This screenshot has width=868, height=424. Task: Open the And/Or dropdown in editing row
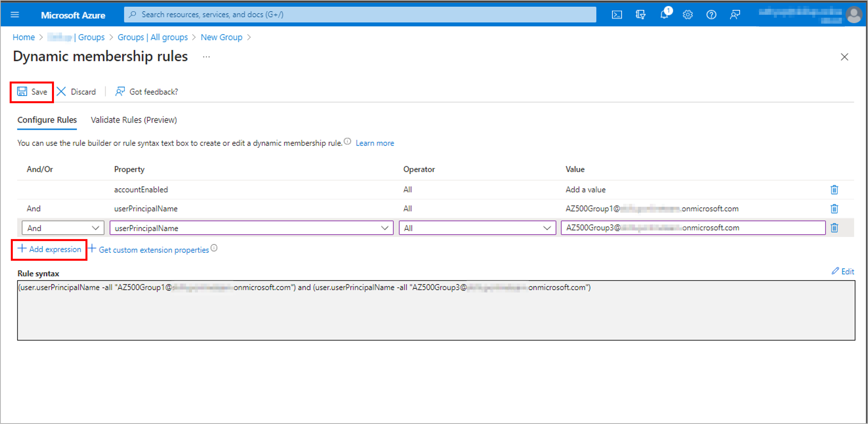pyautogui.click(x=63, y=228)
